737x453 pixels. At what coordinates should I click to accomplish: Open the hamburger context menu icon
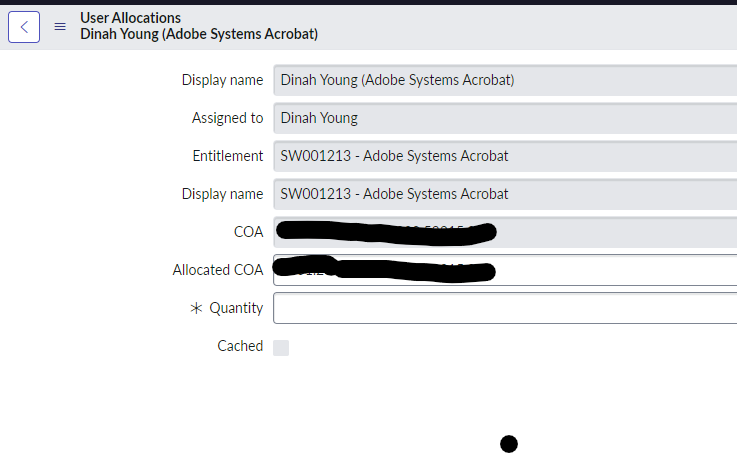pos(60,27)
